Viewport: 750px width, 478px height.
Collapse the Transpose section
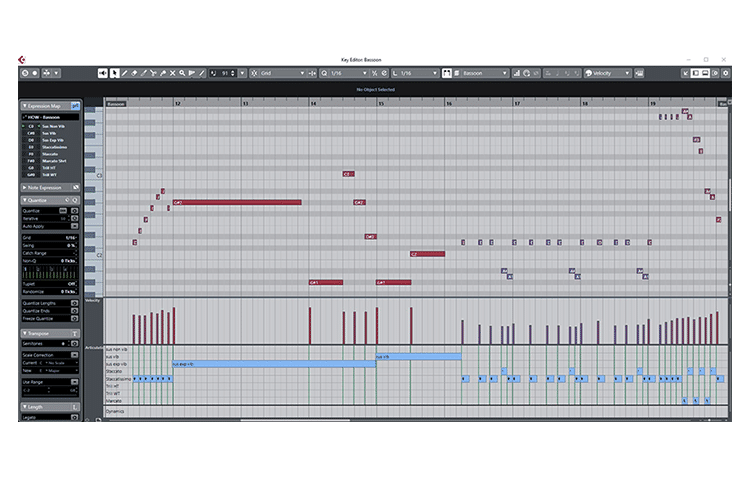coord(25,333)
